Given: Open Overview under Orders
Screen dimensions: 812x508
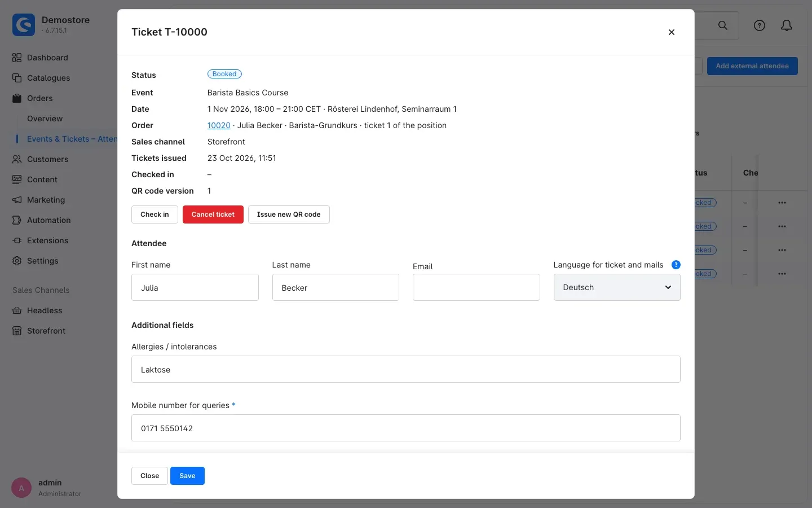Looking at the screenshot, I should 45,119.
